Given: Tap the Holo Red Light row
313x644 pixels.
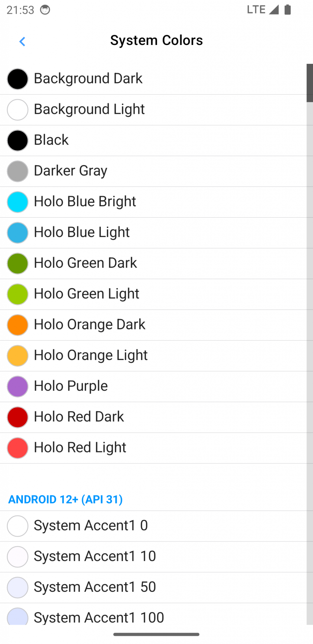Looking at the screenshot, I should [x=153, y=448].
